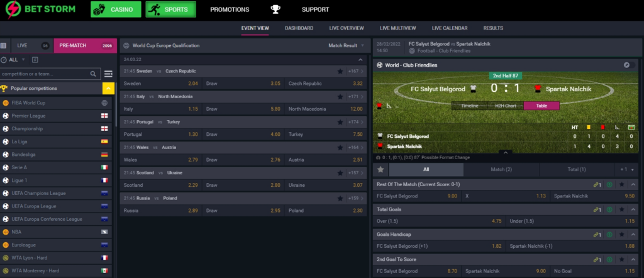Screen dimensions: 644x278
Task: Open the Live Multiview tab
Action: [397, 28]
